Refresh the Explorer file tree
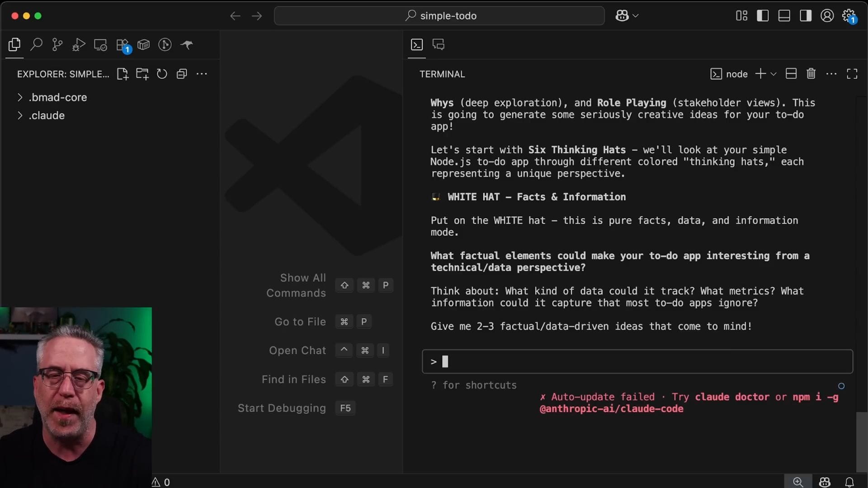The image size is (868, 488). tap(162, 74)
